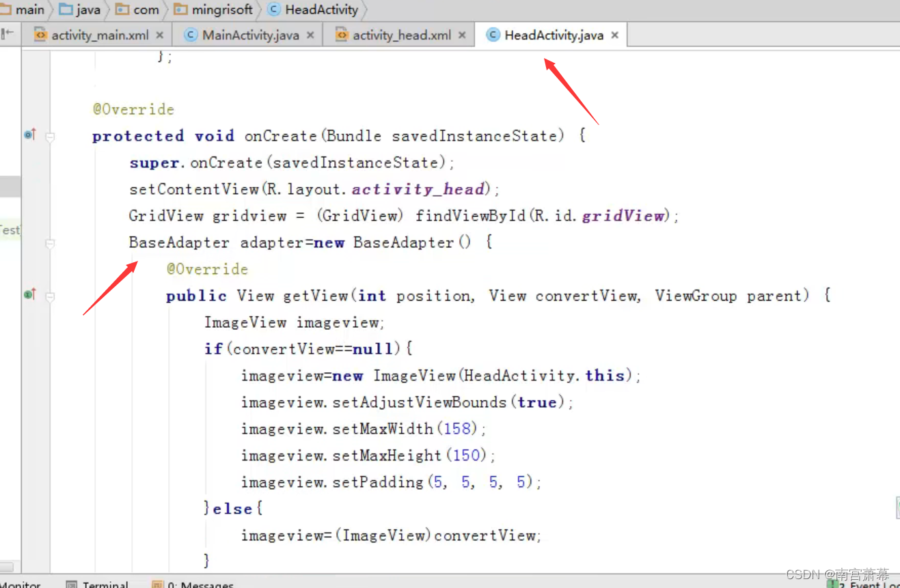The height and width of the screenshot is (588, 900).
Task: Close the HeadActivity.java tab
Action: tap(614, 35)
